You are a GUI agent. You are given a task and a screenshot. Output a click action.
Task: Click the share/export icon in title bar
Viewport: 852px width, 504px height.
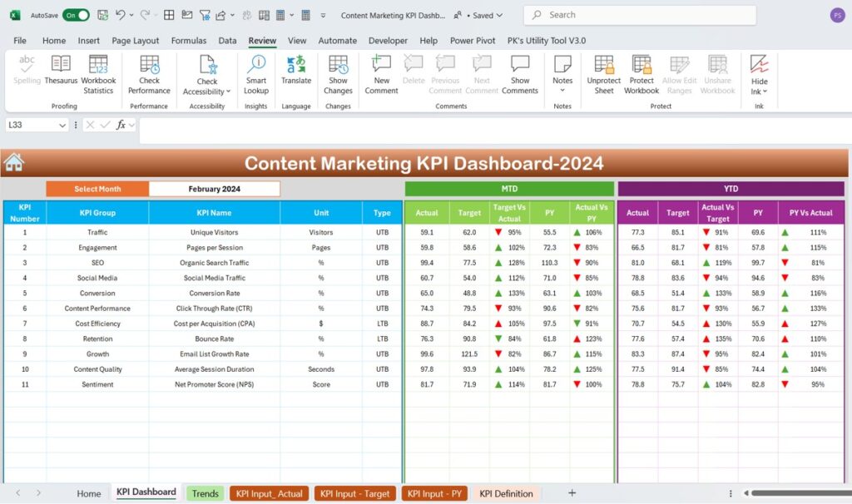pos(220,15)
